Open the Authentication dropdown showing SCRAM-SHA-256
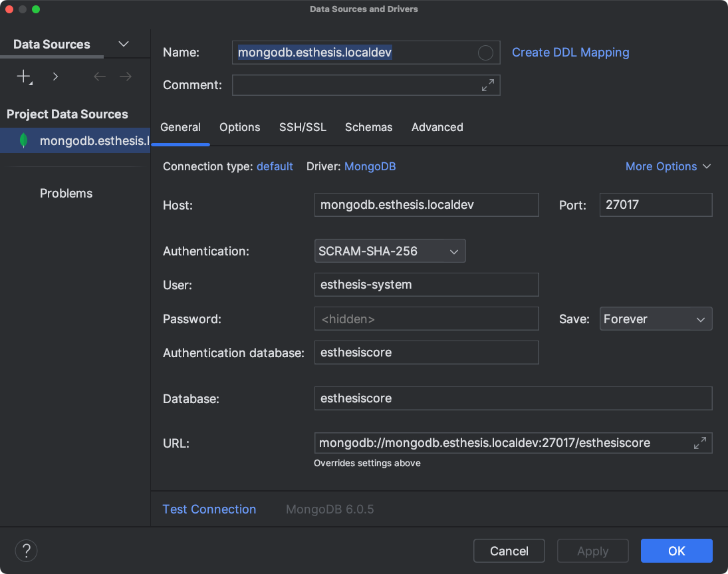728x574 pixels. coord(390,251)
